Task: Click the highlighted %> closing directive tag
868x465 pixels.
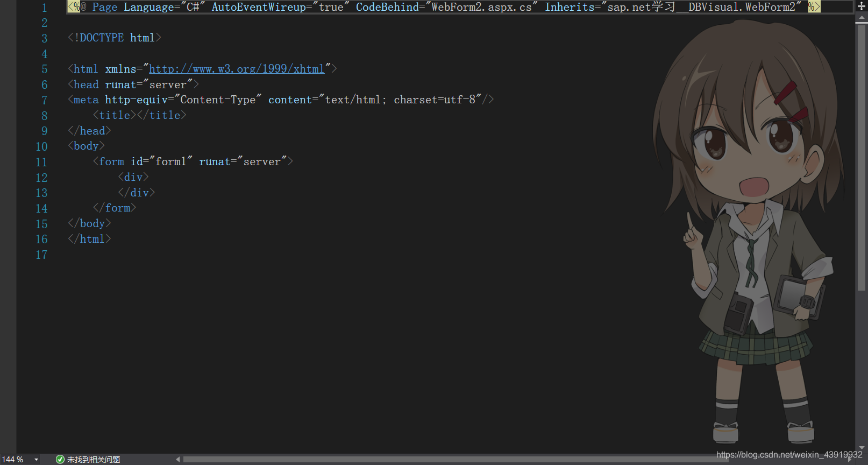Action: click(x=814, y=7)
